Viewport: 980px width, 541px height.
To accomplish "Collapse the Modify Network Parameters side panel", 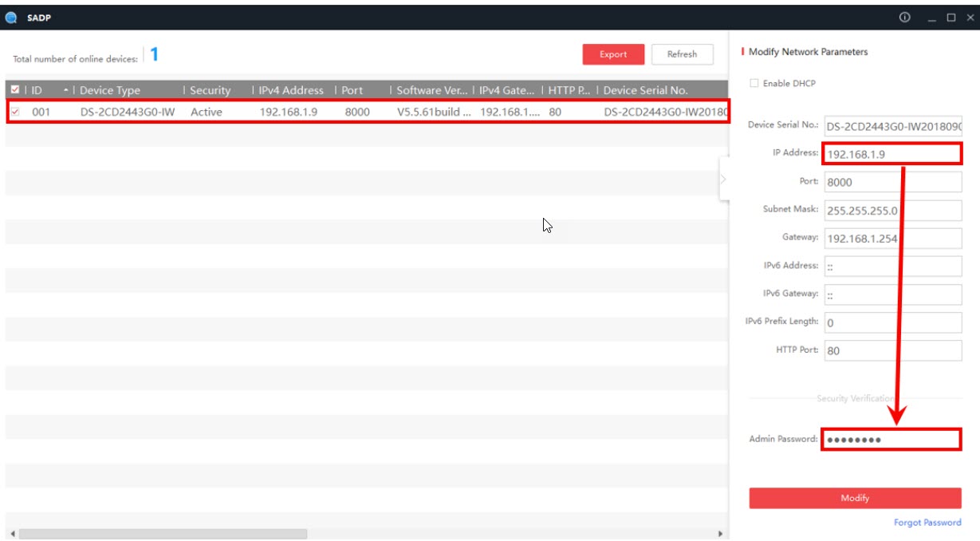I will [723, 179].
